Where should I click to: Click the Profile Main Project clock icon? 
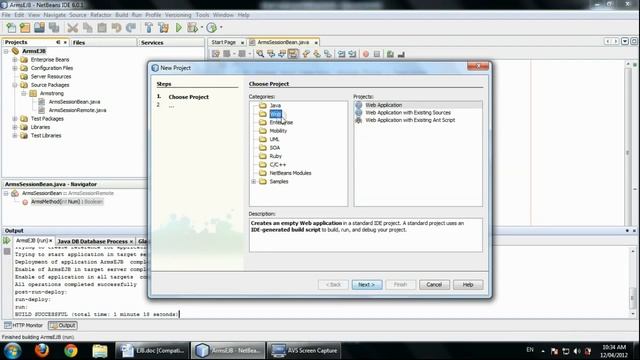(211, 28)
